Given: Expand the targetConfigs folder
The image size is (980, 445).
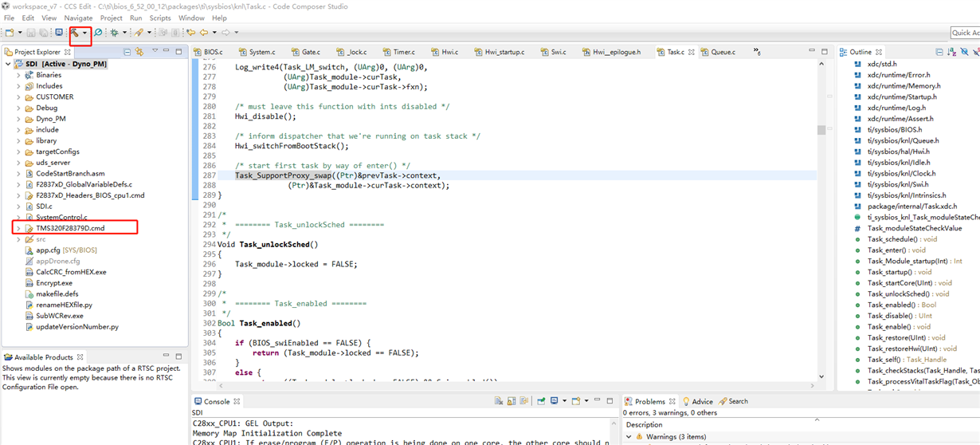Looking at the screenshot, I should pos(18,152).
